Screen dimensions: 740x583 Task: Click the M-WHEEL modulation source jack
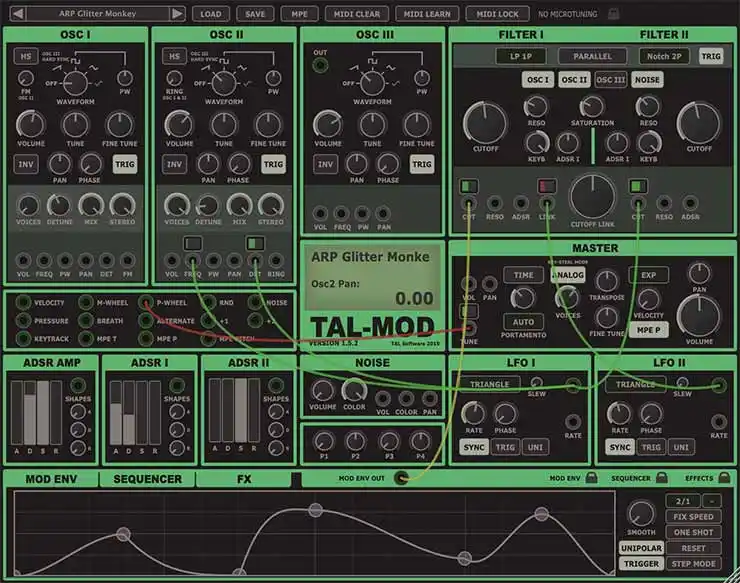(85, 302)
